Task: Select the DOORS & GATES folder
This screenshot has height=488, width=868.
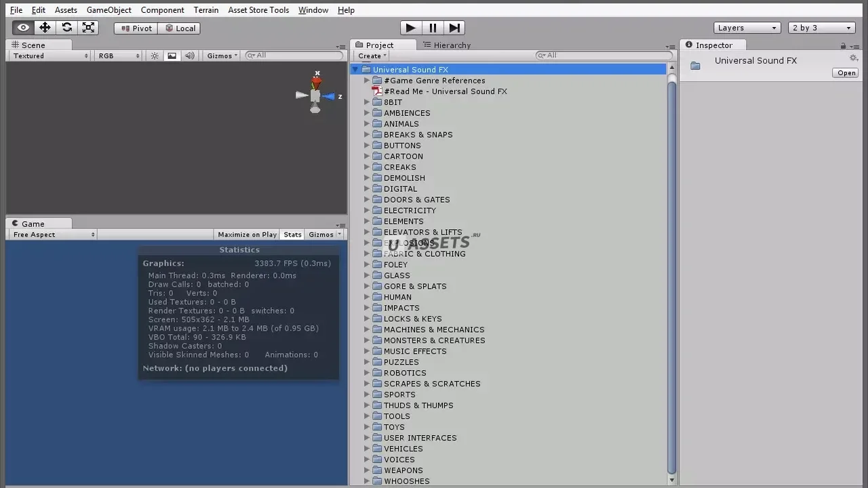Action: [416, 200]
